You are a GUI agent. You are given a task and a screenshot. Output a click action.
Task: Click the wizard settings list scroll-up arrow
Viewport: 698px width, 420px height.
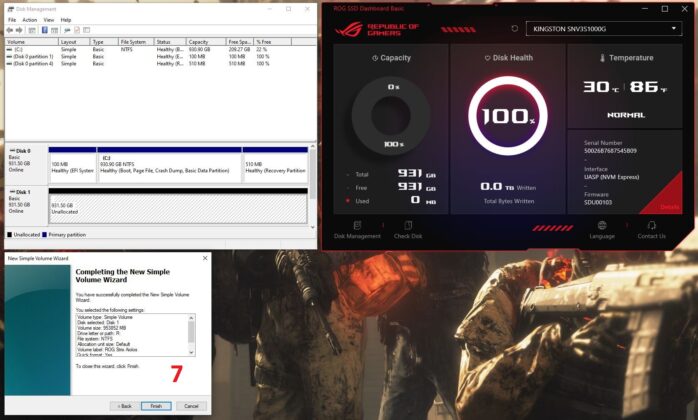pyautogui.click(x=191, y=318)
